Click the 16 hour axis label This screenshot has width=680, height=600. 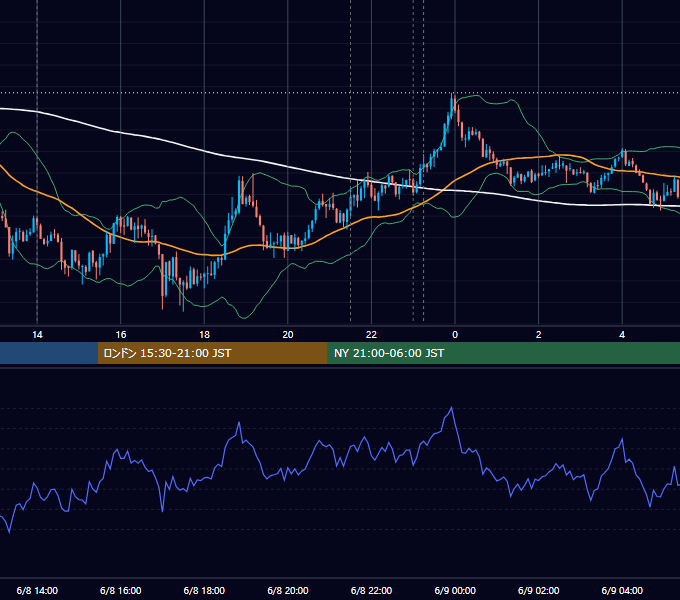tap(121, 335)
